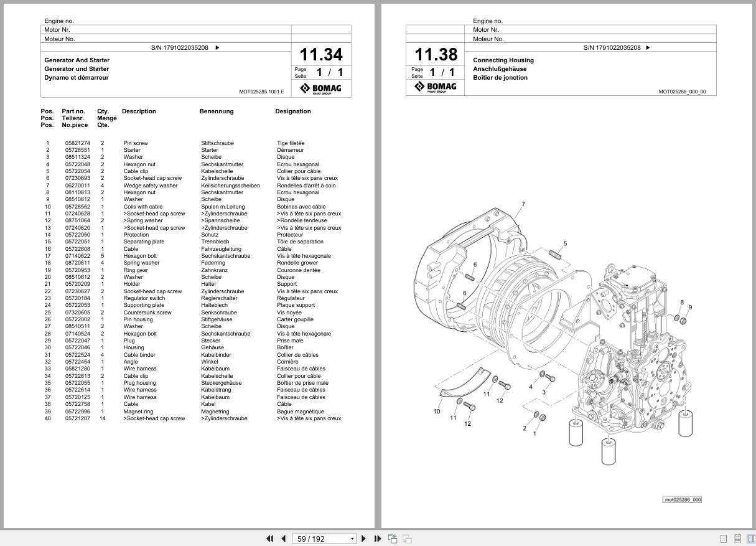
Task: Click the page number field 59 / 192
Action: (x=321, y=539)
